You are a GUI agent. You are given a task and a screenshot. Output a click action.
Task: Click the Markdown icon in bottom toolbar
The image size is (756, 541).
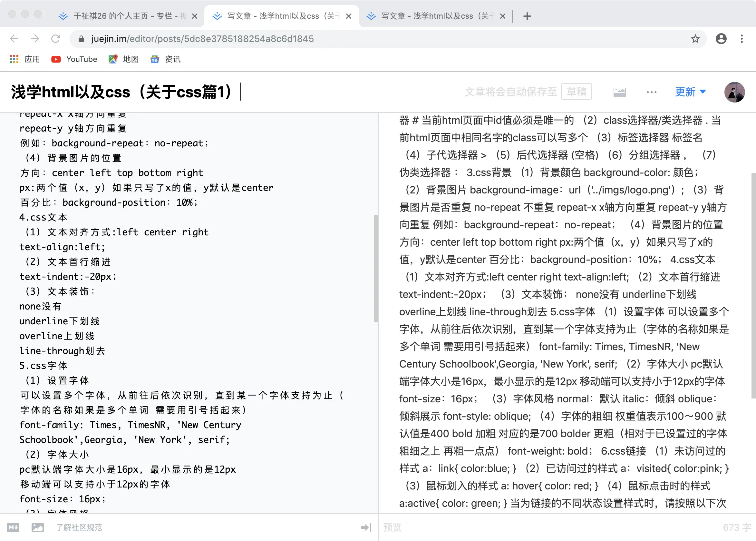13,527
